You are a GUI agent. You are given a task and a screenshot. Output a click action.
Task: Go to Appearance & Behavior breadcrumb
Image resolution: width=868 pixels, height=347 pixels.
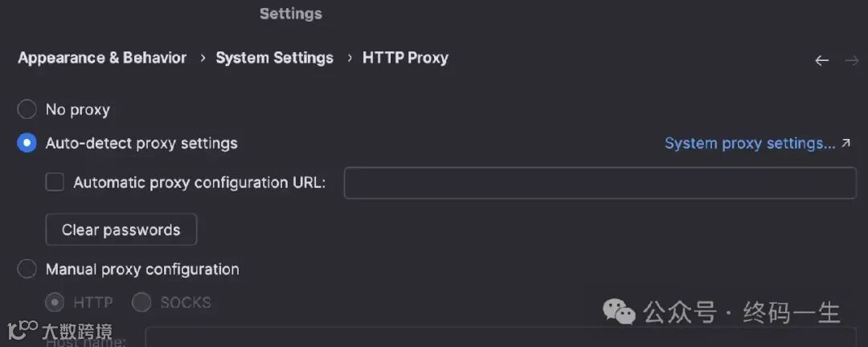[102, 58]
